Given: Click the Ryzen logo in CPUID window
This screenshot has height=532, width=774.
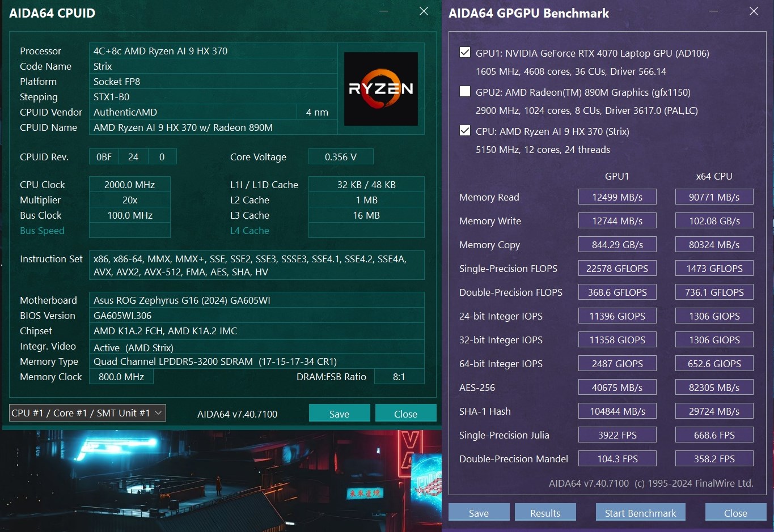Looking at the screenshot, I should (x=380, y=89).
